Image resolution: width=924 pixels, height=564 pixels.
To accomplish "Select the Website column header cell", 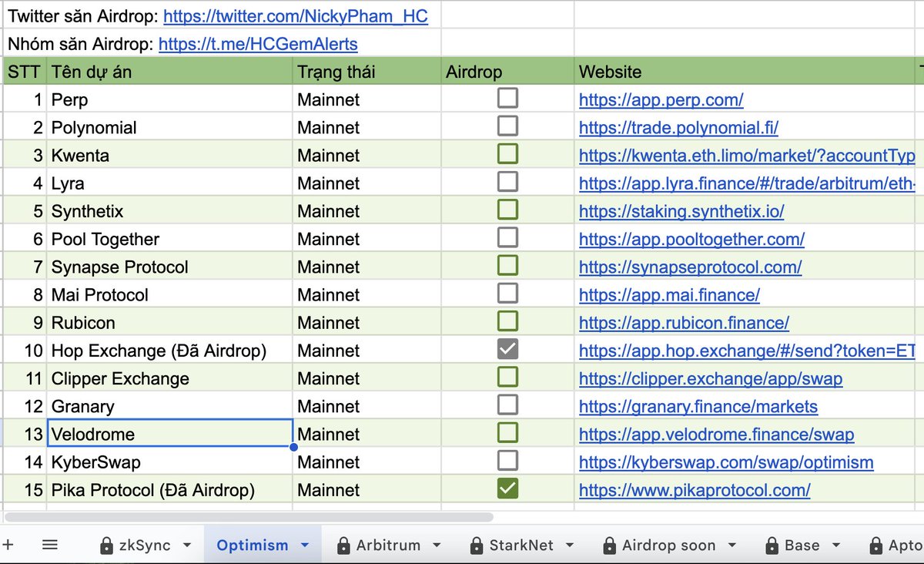I will [745, 72].
